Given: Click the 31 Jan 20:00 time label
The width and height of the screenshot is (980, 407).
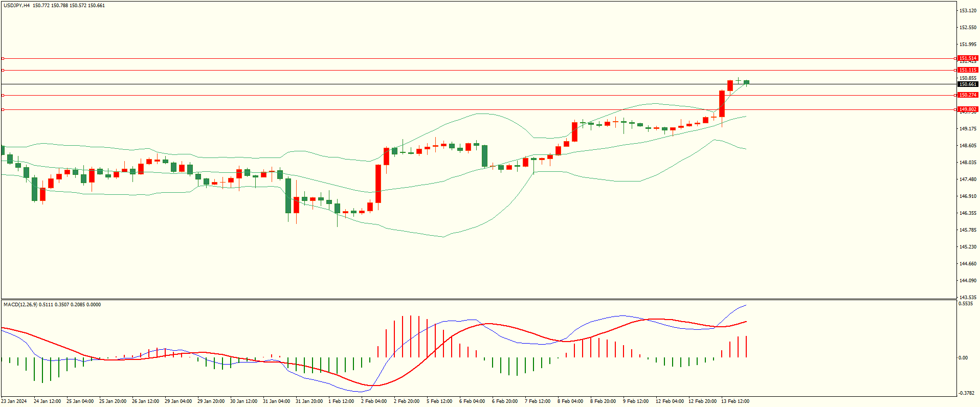Looking at the screenshot, I should pyautogui.click(x=309, y=401).
